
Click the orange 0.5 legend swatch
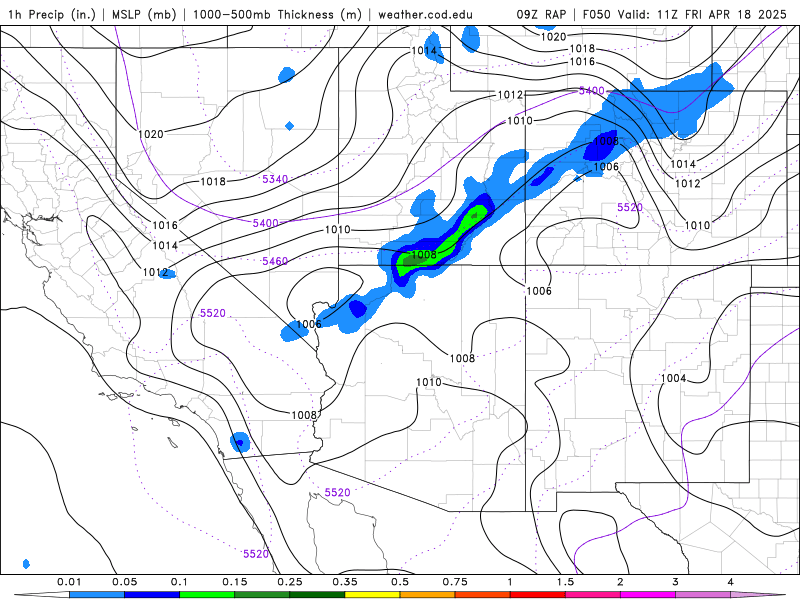click(x=428, y=595)
